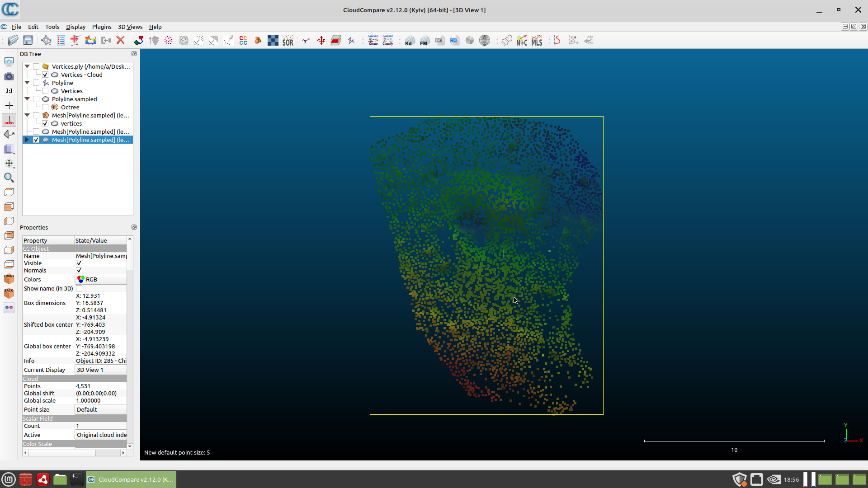Viewport: 868px width, 488px height.
Task: Click the Open file toolbar icon
Action: [x=13, y=41]
